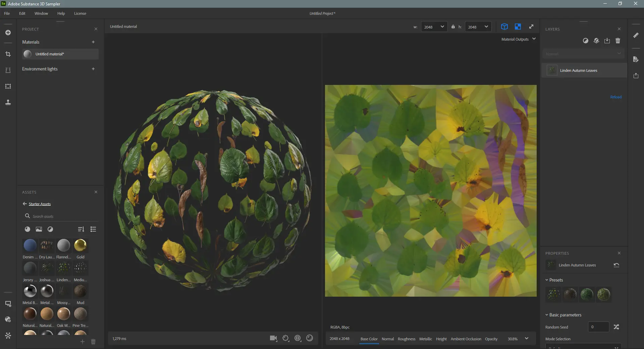Select the Gold material asset
The width and height of the screenshot is (644, 349).
[x=80, y=246]
